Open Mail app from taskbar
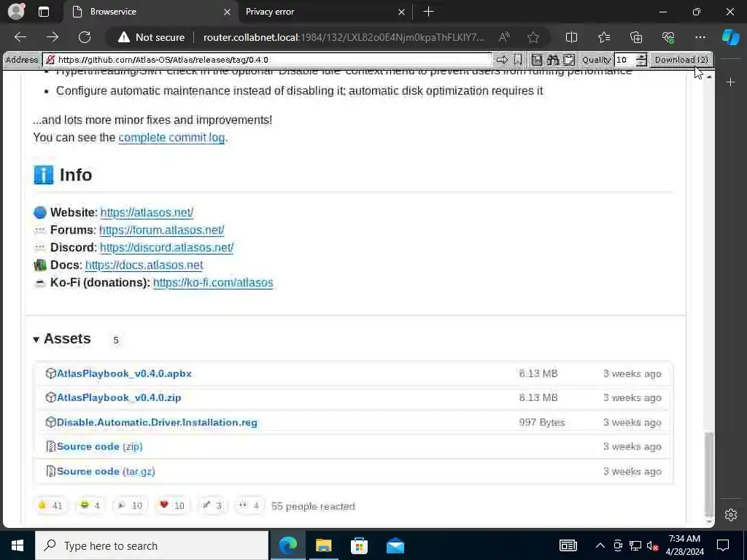The image size is (747, 560). (395, 545)
